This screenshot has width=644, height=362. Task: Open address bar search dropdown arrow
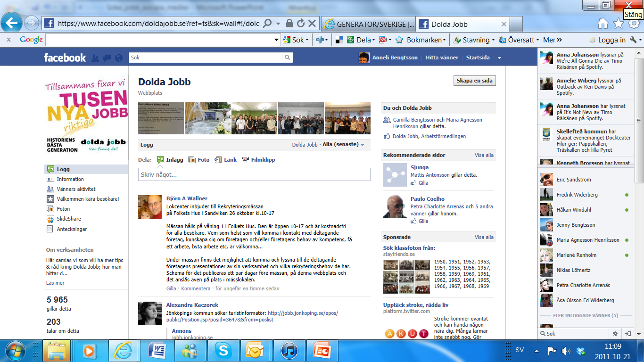[279, 24]
